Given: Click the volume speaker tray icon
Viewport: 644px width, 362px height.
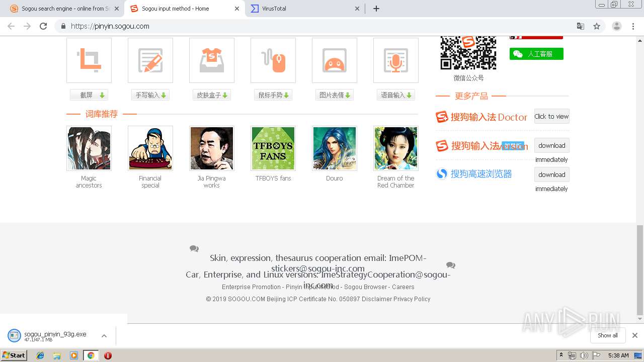Looking at the screenshot, I should click(584, 355).
